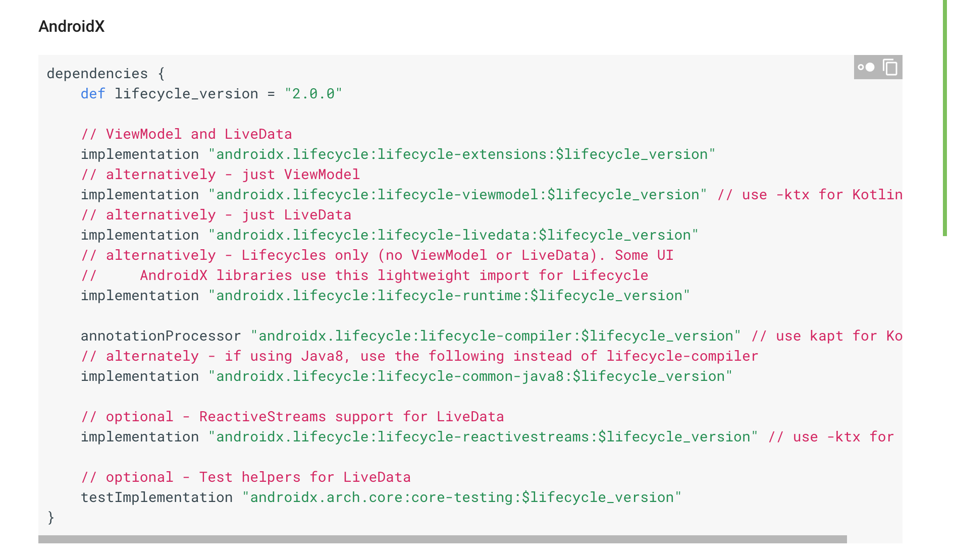The height and width of the screenshot is (560, 953).
Task: Click the lifecycle-compiler dependency string
Action: pos(496,336)
